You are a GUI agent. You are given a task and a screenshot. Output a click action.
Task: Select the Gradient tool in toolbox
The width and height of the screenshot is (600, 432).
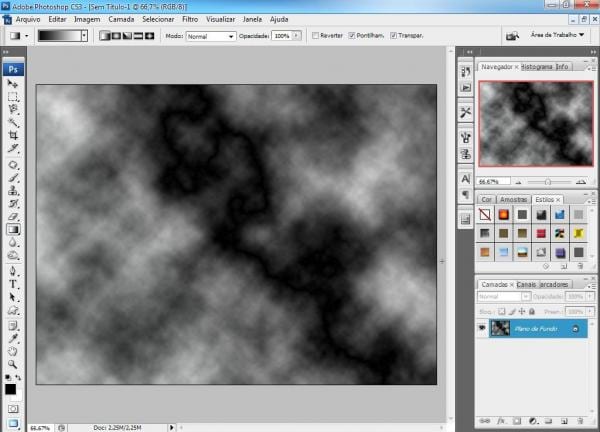click(13, 230)
